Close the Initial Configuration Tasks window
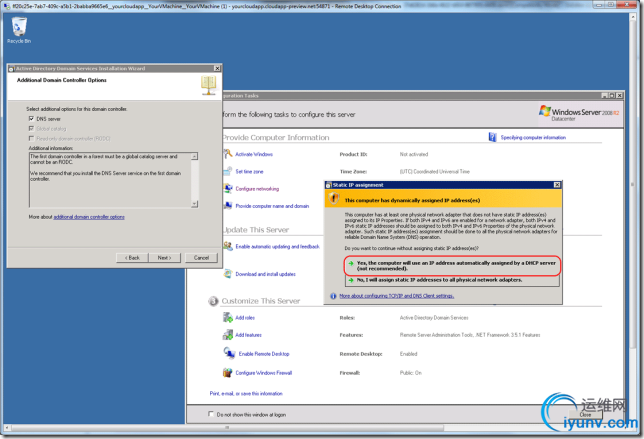The width and height of the screenshot is (644, 439). tap(619, 95)
